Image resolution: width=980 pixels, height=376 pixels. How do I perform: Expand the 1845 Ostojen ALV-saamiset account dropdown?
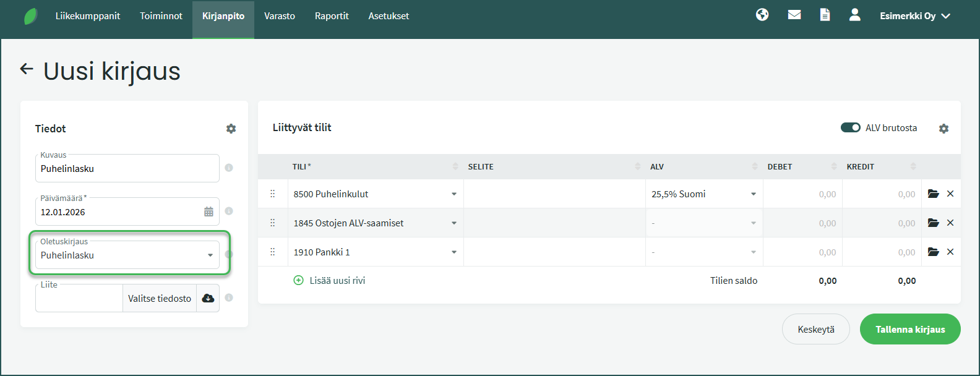(453, 223)
